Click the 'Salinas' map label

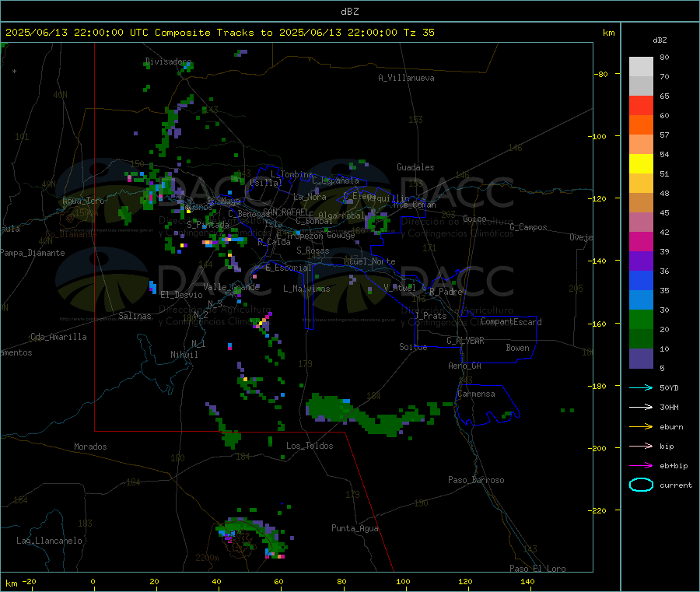coord(135,316)
